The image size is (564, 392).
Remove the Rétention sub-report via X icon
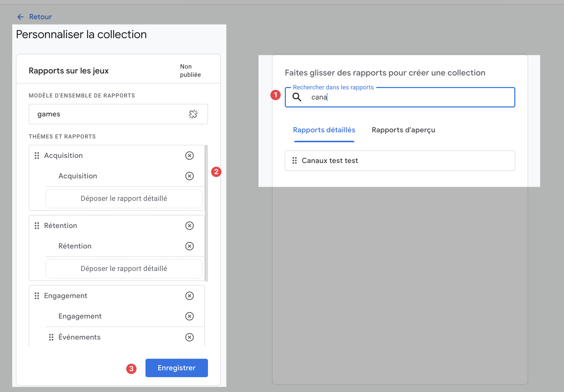(x=189, y=246)
